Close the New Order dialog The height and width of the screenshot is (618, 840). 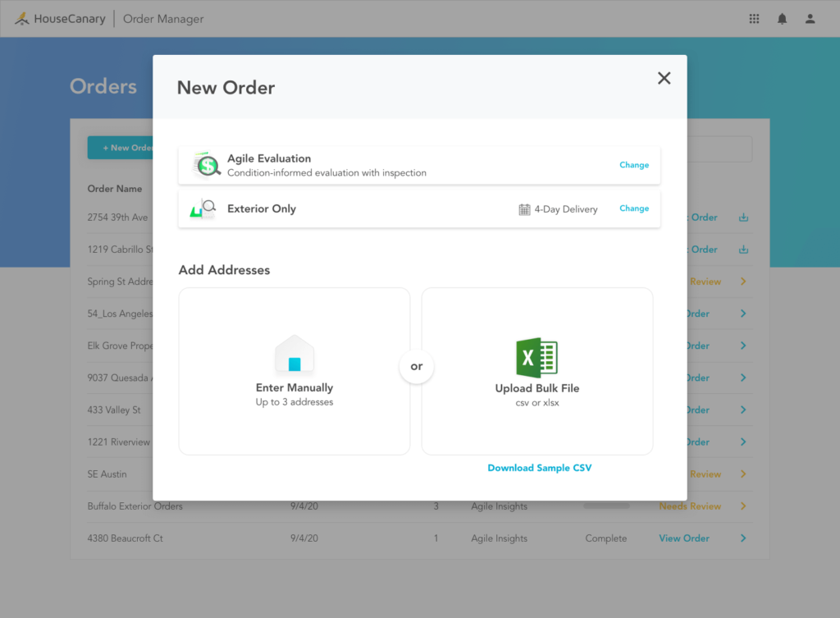(664, 78)
